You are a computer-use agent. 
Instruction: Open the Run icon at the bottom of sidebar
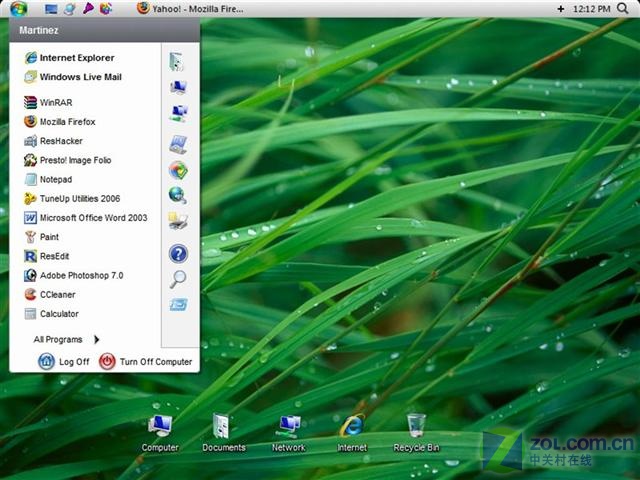[x=178, y=304]
